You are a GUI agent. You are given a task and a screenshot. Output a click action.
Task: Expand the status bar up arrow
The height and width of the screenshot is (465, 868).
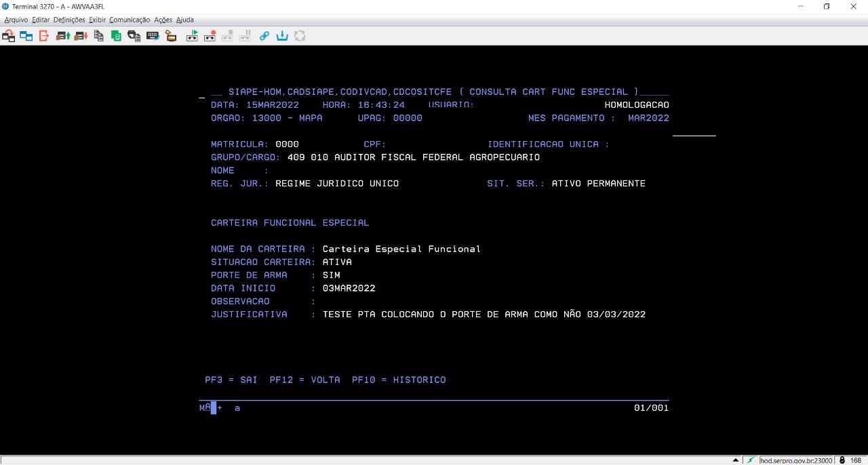736,460
